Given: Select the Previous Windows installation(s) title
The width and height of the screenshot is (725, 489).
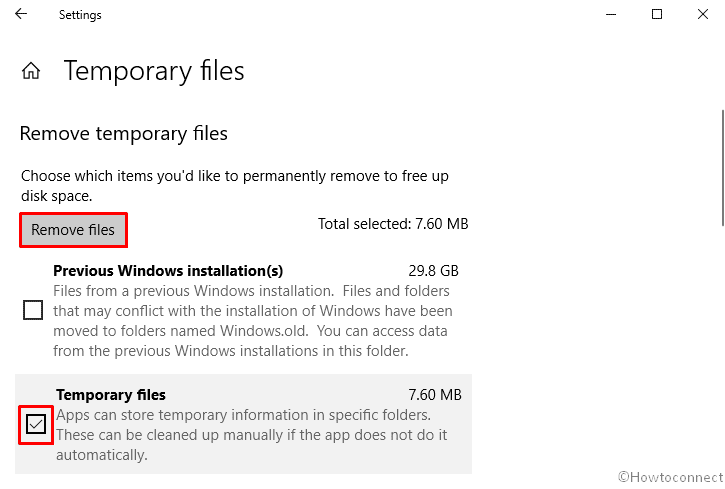Looking at the screenshot, I should coord(168,270).
